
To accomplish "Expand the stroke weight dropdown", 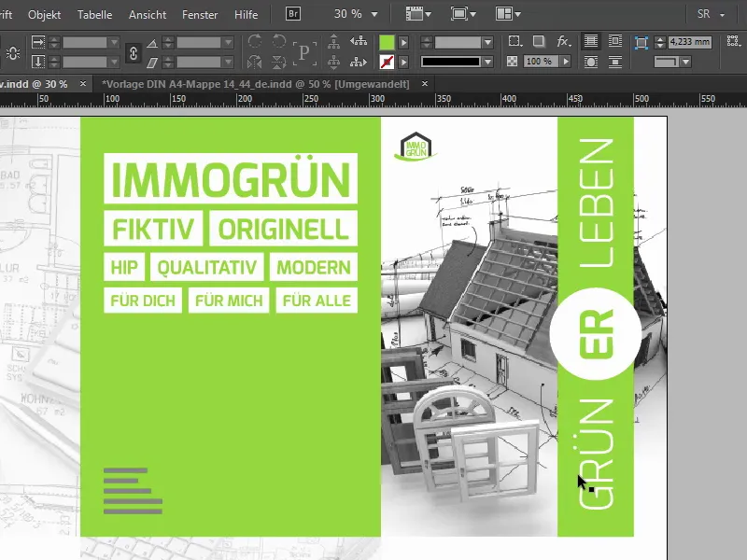I will point(487,42).
